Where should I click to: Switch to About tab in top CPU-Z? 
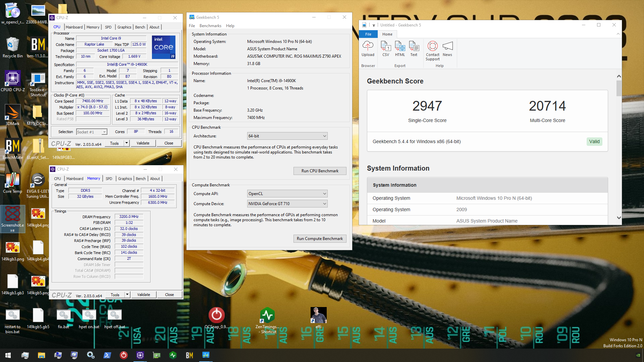[x=154, y=27]
